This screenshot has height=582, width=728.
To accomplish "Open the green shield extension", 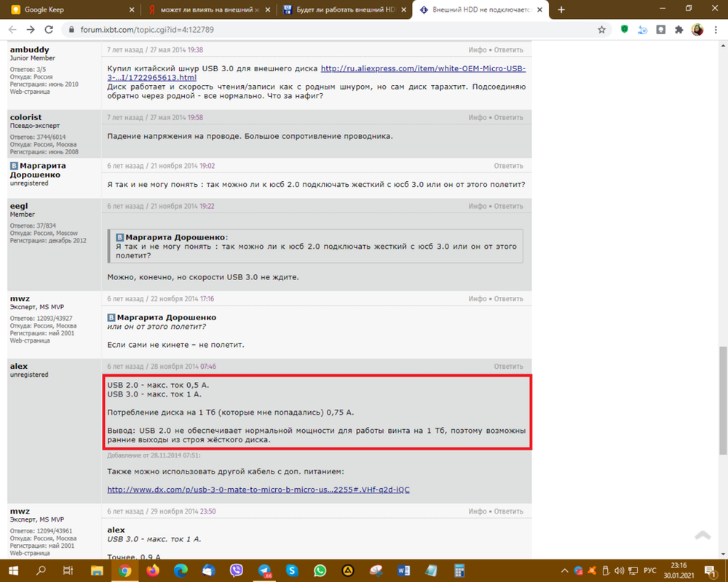I will 625,30.
